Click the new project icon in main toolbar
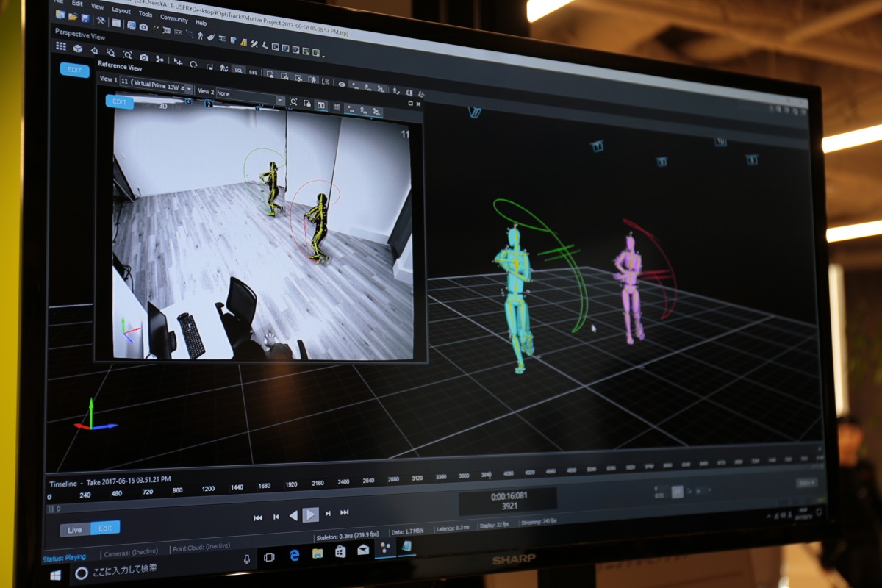Viewport: 882px width, 588px height. pos(60,14)
